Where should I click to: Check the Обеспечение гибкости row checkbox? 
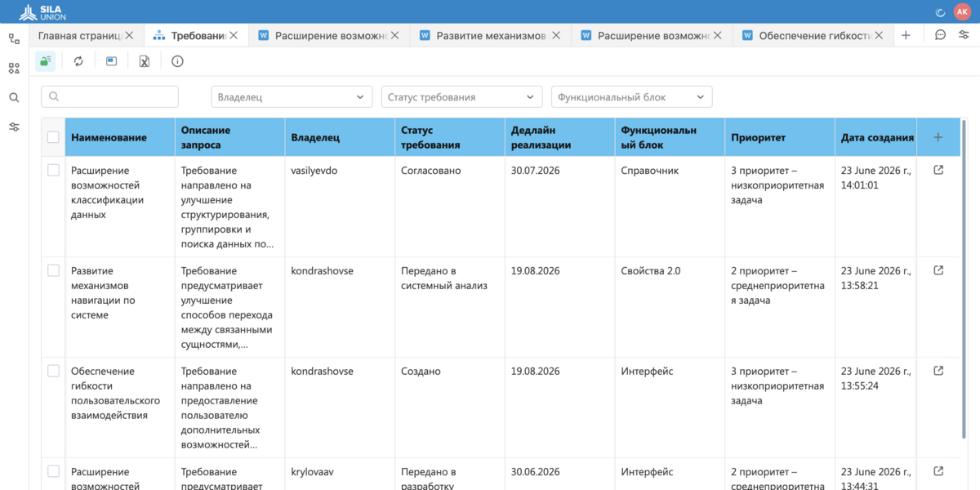[x=53, y=371]
